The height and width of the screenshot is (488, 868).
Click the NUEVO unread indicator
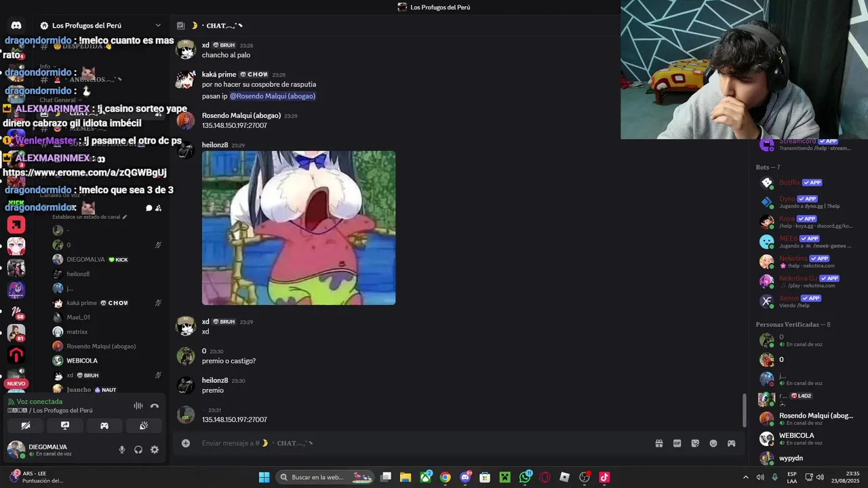(16, 384)
